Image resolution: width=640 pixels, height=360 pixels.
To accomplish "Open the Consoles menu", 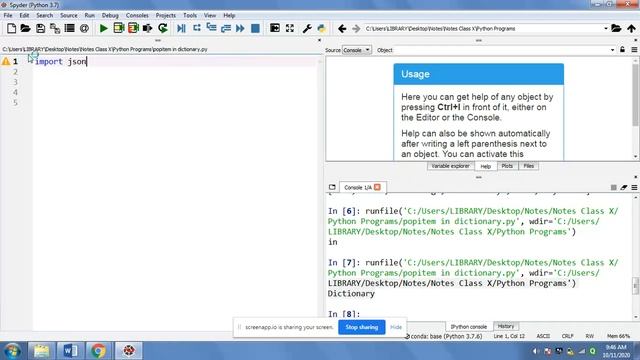I will [x=137, y=15].
